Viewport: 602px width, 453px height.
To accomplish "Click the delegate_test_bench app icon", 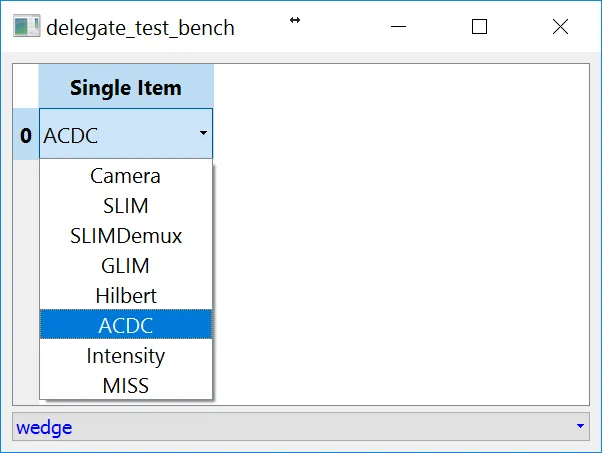I will pos(27,27).
